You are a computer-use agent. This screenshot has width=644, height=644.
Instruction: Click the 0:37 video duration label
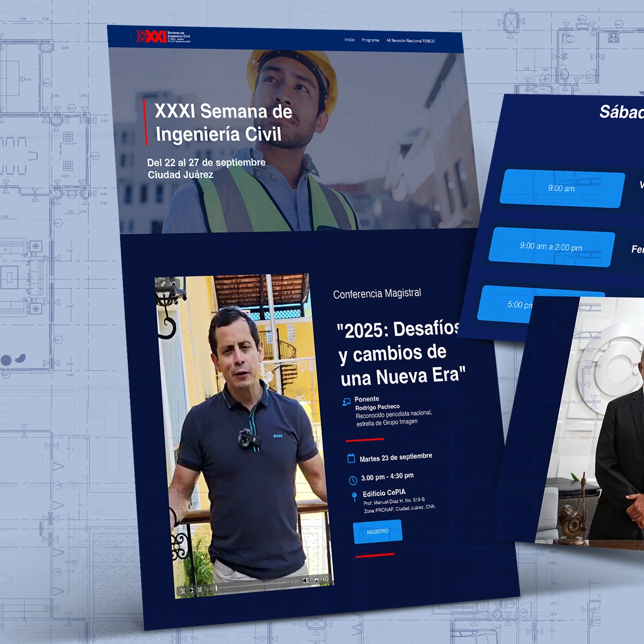click(295, 582)
